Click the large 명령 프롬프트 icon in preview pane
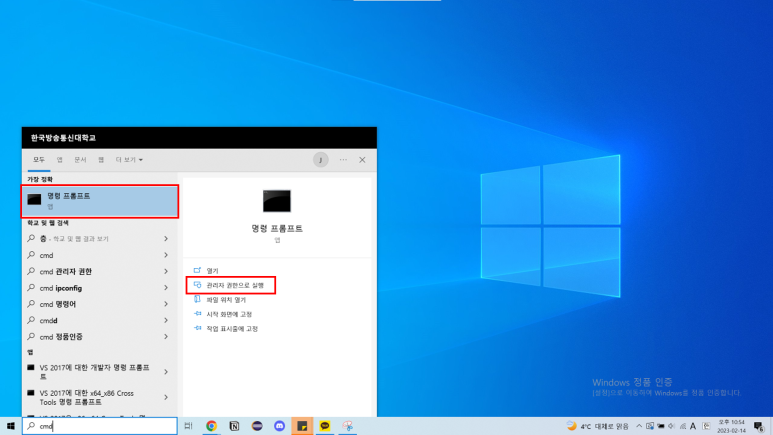 pyautogui.click(x=277, y=201)
